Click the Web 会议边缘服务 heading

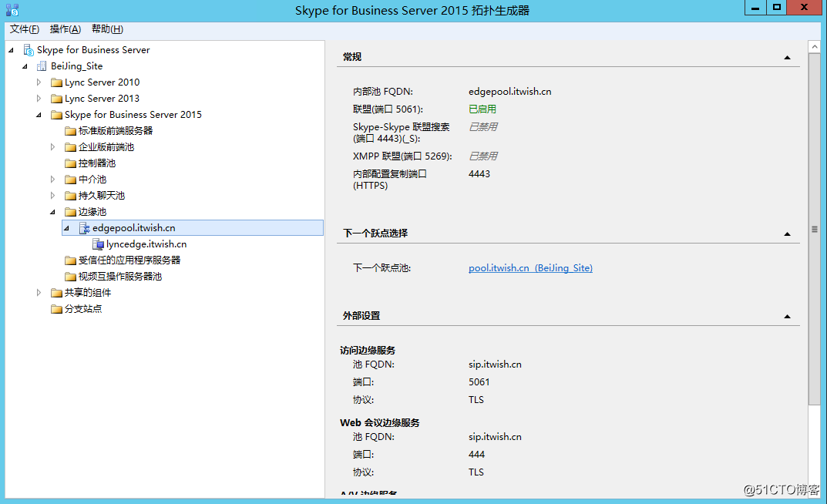[x=380, y=423]
